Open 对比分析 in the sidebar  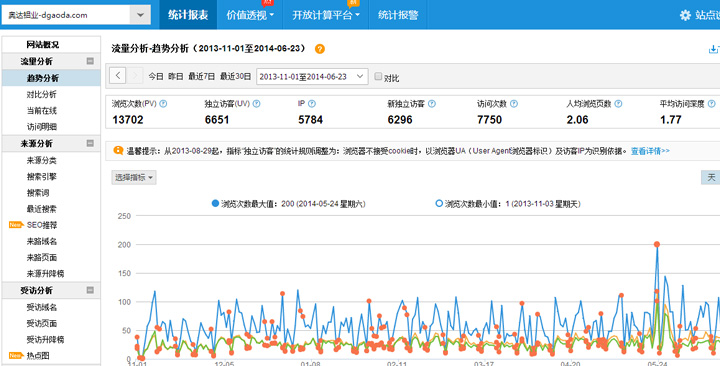point(41,95)
